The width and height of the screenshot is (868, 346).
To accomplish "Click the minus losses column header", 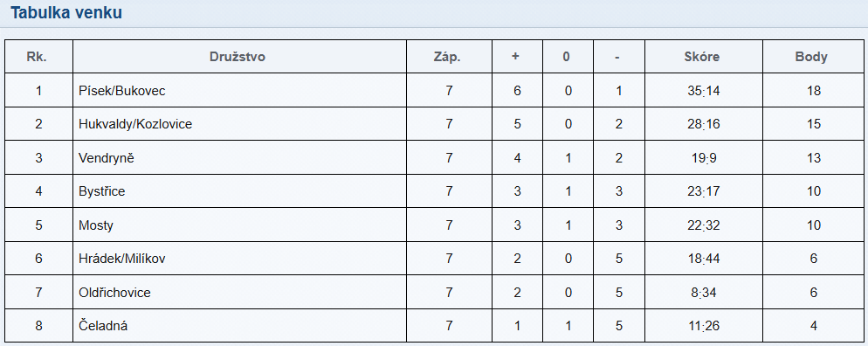I will pos(617,57).
